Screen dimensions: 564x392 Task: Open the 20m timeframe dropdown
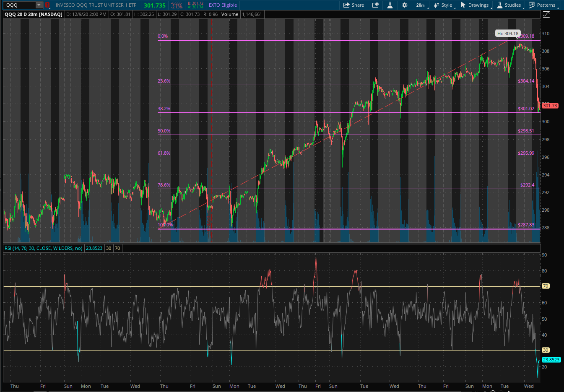click(x=420, y=5)
